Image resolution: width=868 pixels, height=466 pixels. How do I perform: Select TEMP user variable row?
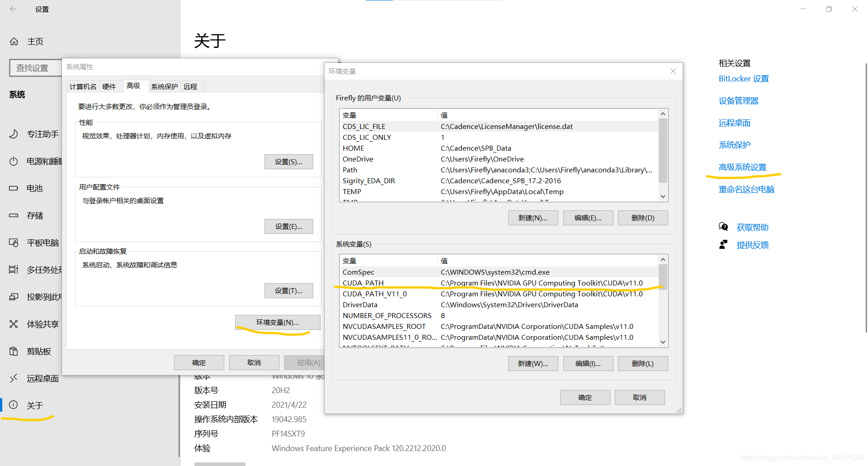499,191
